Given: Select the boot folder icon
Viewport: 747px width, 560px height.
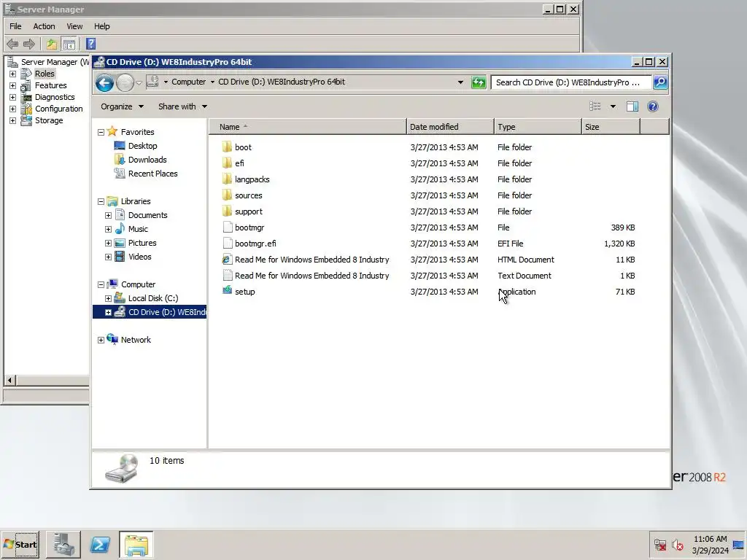Looking at the screenshot, I should pos(228,147).
